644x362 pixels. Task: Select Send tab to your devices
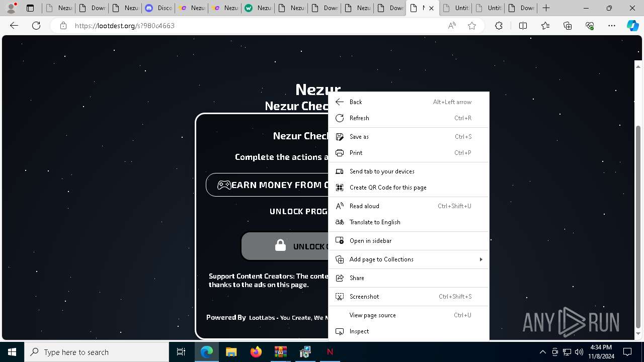tap(409, 171)
